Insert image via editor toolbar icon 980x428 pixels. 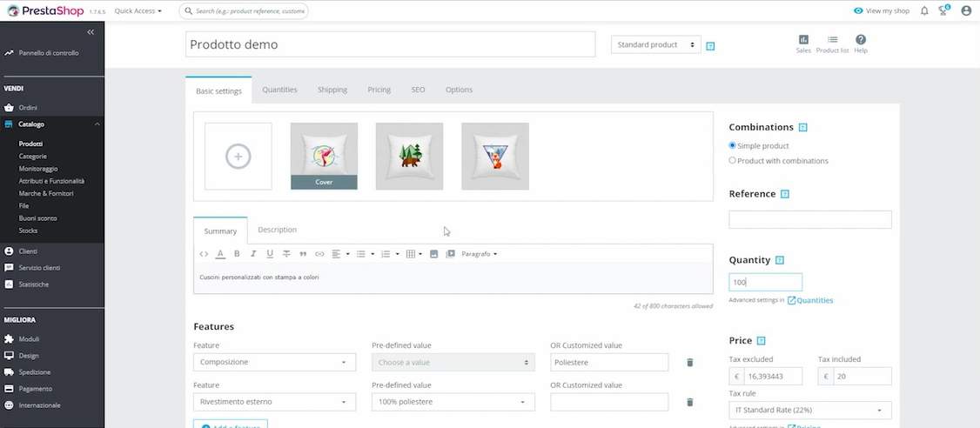pyautogui.click(x=433, y=254)
